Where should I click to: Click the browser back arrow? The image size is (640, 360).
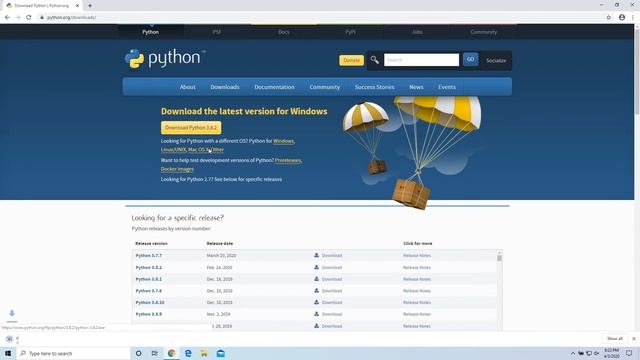pyautogui.click(x=7, y=18)
